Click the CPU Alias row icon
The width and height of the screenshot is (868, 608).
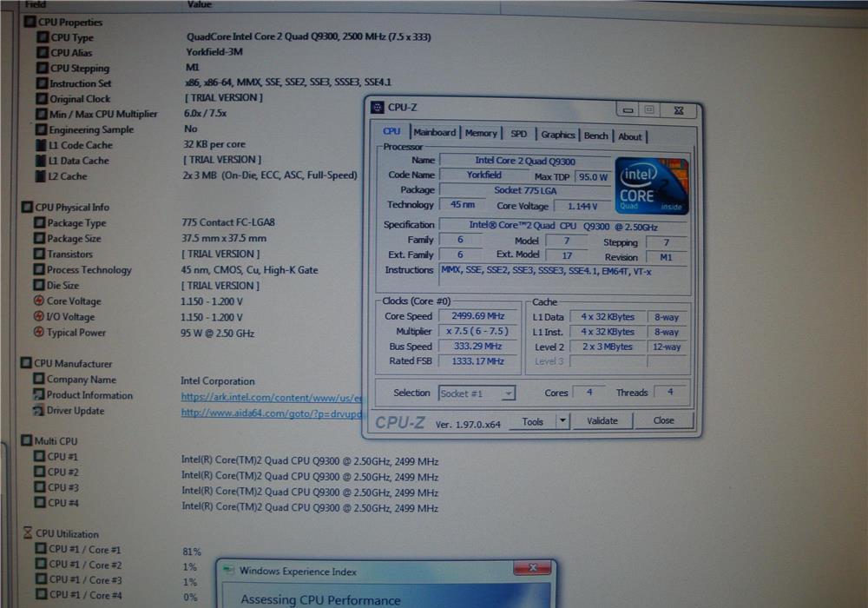(x=43, y=53)
